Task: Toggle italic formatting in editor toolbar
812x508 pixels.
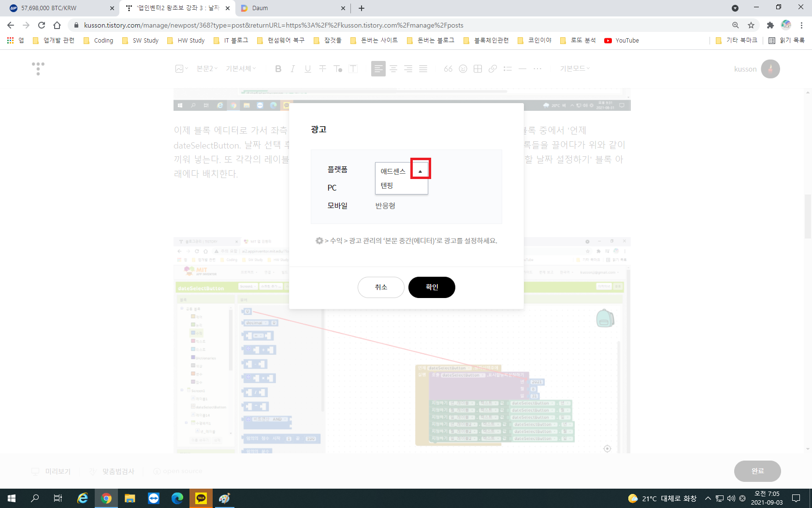Action: pyautogui.click(x=293, y=69)
